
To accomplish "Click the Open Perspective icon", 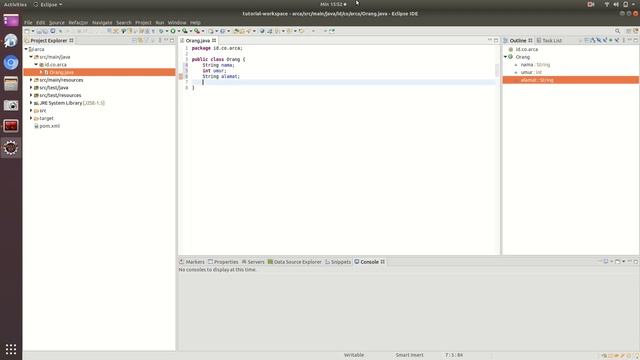I will coord(629,31).
